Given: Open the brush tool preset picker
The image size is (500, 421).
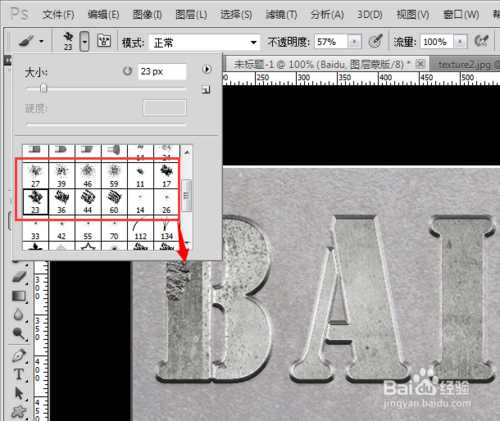Looking at the screenshot, I should (x=31, y=41).
